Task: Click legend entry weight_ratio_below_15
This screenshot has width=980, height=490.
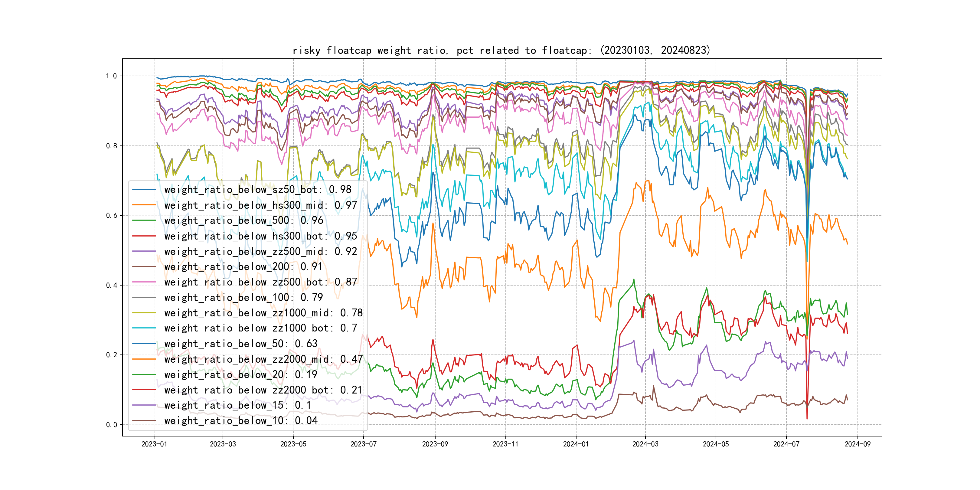Action: [238, 405]
